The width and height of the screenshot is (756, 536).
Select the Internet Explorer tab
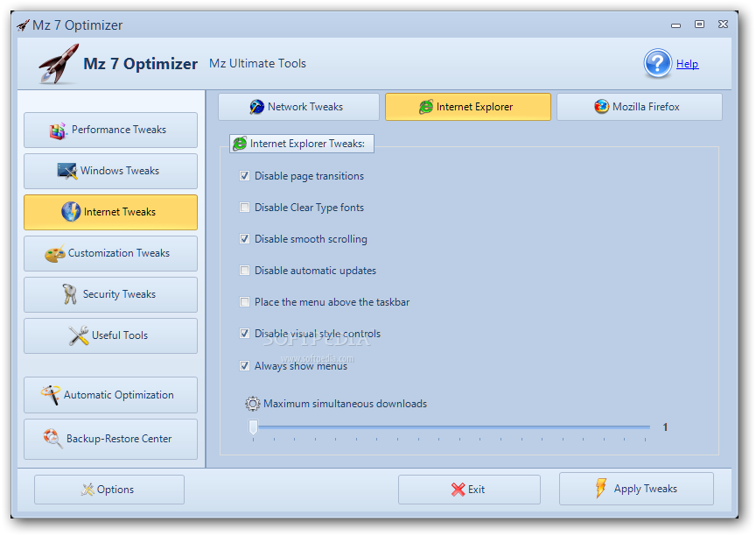[x=467, y=107]
